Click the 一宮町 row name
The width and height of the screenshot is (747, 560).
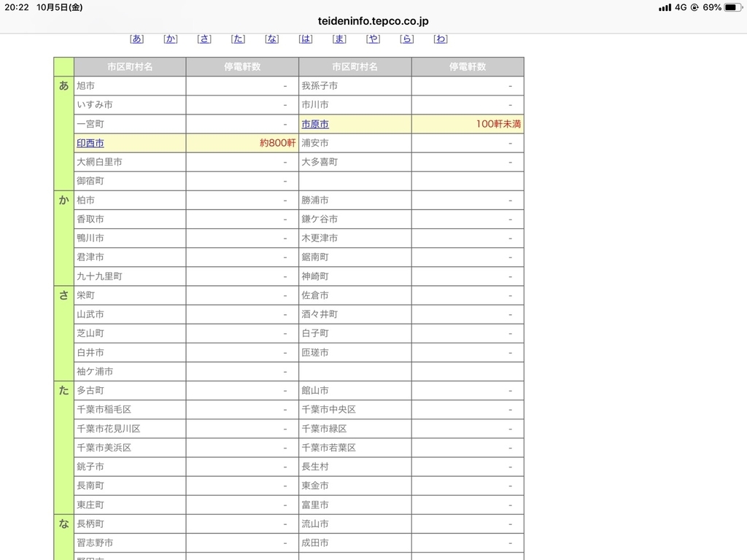pyautogui.click(x=90, y=124)
